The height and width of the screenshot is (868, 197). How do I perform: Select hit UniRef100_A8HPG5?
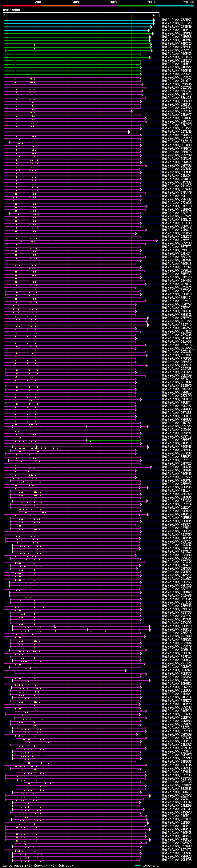(x=177, y=487)
